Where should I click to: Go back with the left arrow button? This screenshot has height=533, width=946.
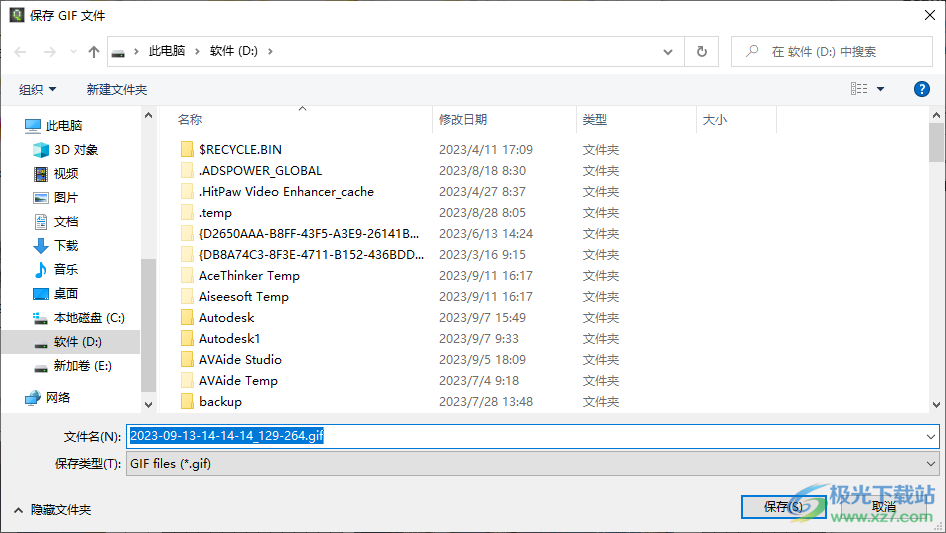(21, 52)
